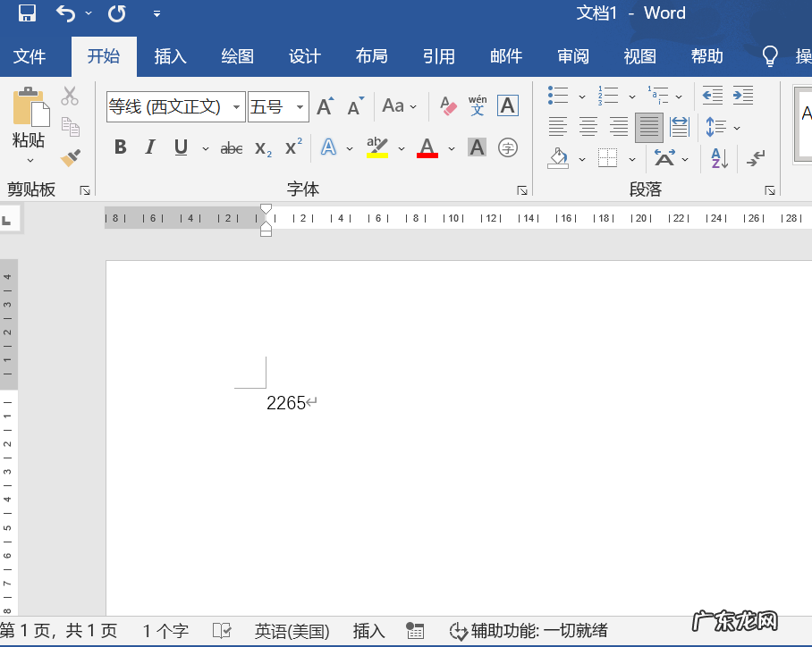This screenshot has height=647, width=812.
Task: Click the Save icon in the title bar
Action: click(x=27, y=13)
